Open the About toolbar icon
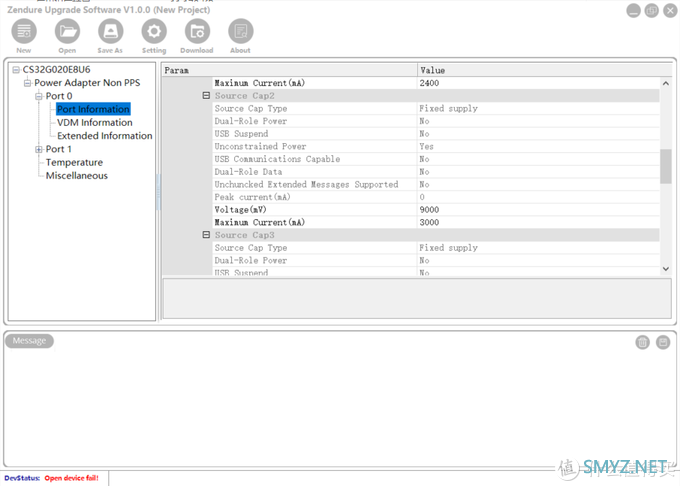 [241, 31]
